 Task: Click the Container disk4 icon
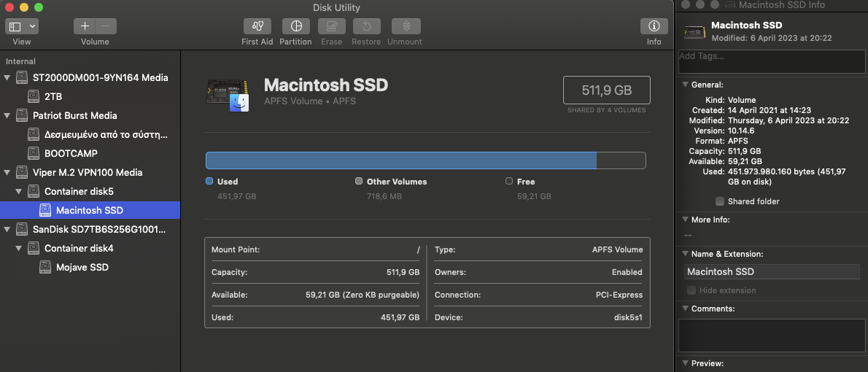[34, 248]
